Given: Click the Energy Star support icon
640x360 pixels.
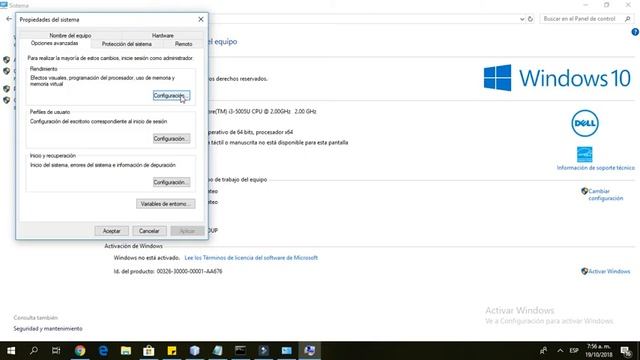Looking at the screenshot, I should tap(584, 154).
